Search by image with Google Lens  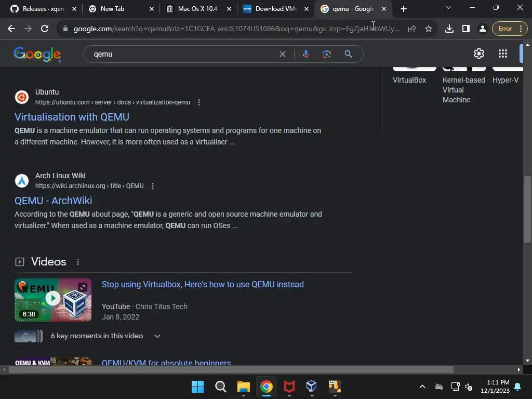pos(326,54)
